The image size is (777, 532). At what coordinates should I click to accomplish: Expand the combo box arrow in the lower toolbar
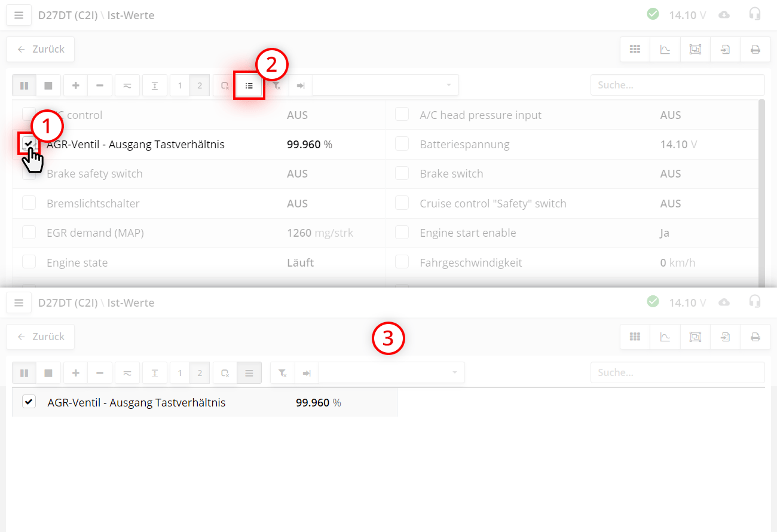(x=455, y=373)
